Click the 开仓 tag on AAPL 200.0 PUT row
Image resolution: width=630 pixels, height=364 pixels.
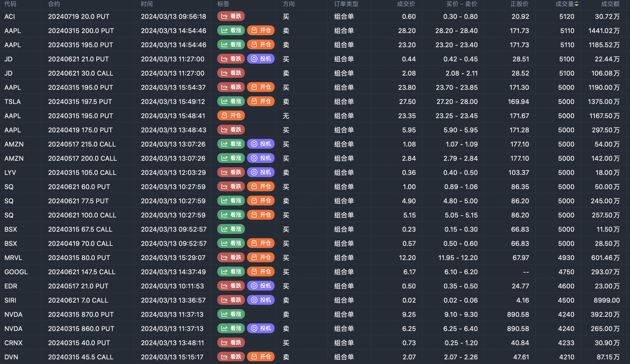(261, 31)
